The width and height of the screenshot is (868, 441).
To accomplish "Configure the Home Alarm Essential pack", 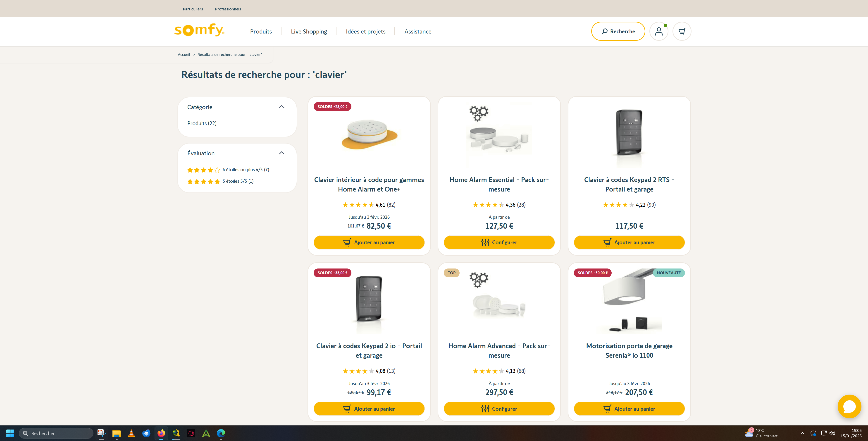I will pos(499,242).
